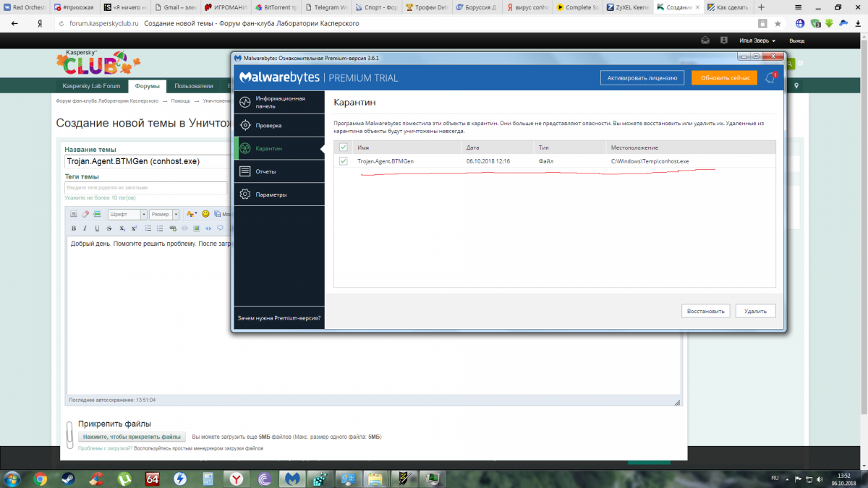
Task: Click C:\Windows\Temp\conhost.exe location cell
Action: click(650, 161)
